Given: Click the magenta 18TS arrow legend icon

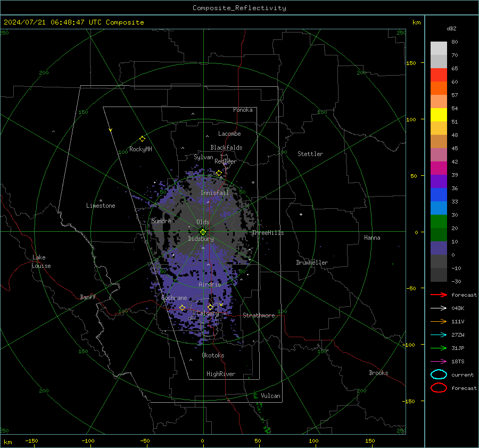Looking at the screenshot, I should [439, 362].
